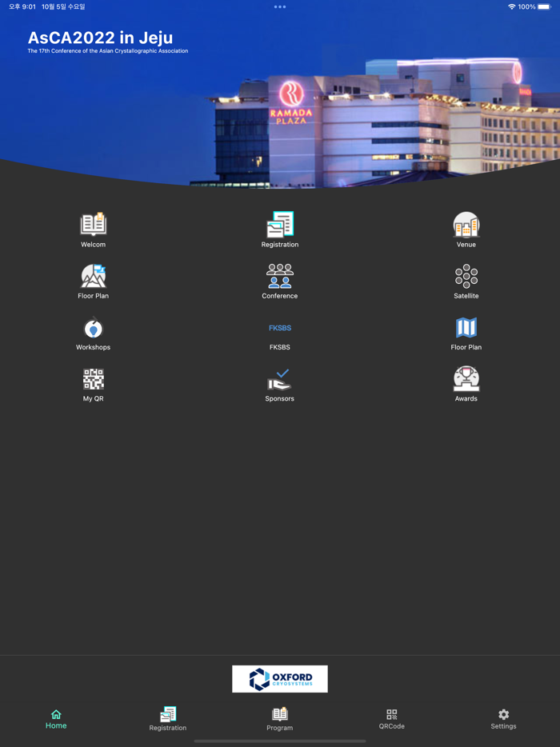Open the Welcom open-book icon
The width and height of the screenshot is (560, 747).
point(94,224)
